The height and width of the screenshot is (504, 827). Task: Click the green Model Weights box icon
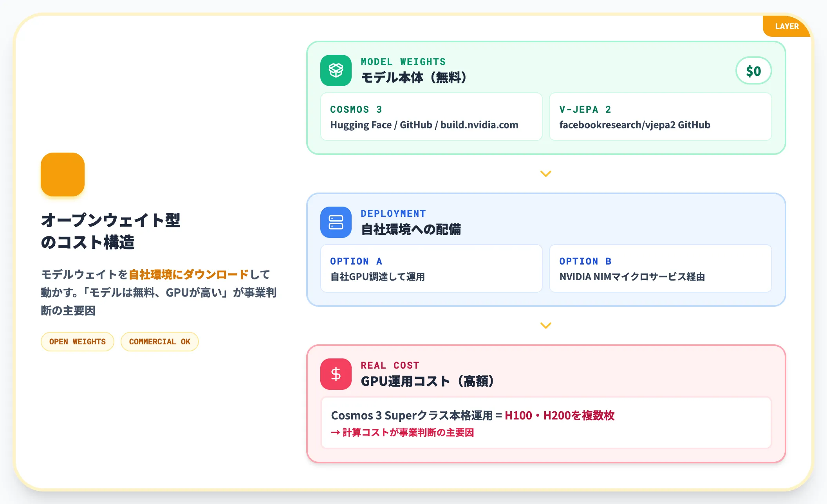336,70
